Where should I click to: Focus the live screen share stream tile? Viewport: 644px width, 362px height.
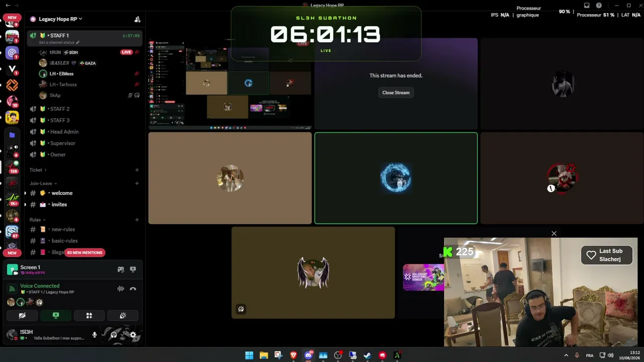coord(230,83)
